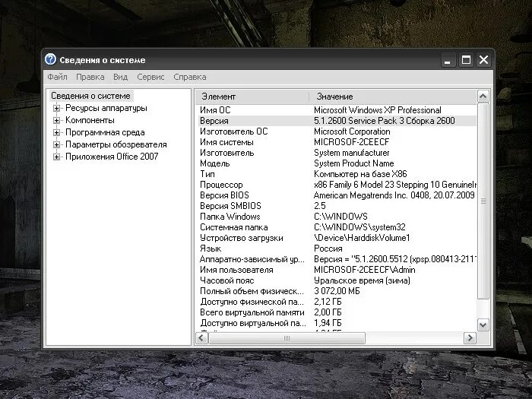Select the Часовой пояс row
Screen dimensions: 532x399
pyautogui.click(x=337, y=280)
